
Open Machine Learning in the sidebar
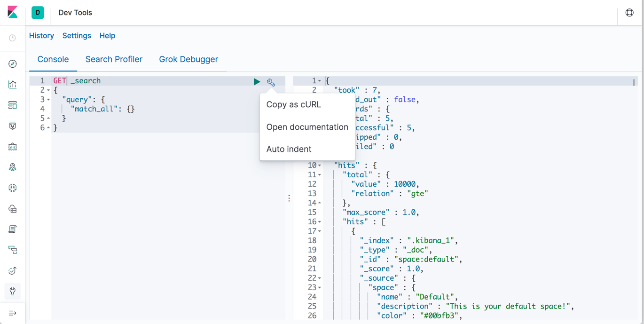click(13, 188)
